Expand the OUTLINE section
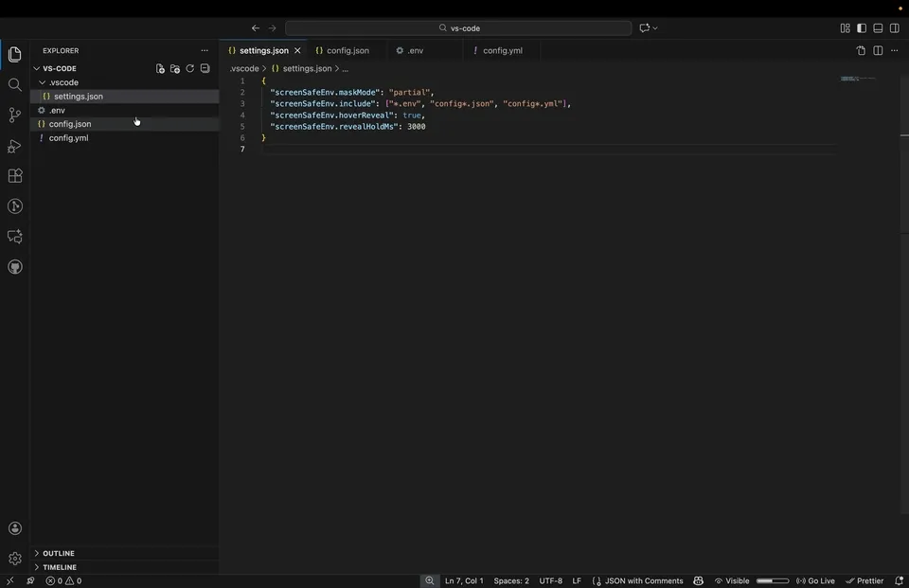Image resolution: width=909 pixels, height=588 pixels. click(58, 553)
